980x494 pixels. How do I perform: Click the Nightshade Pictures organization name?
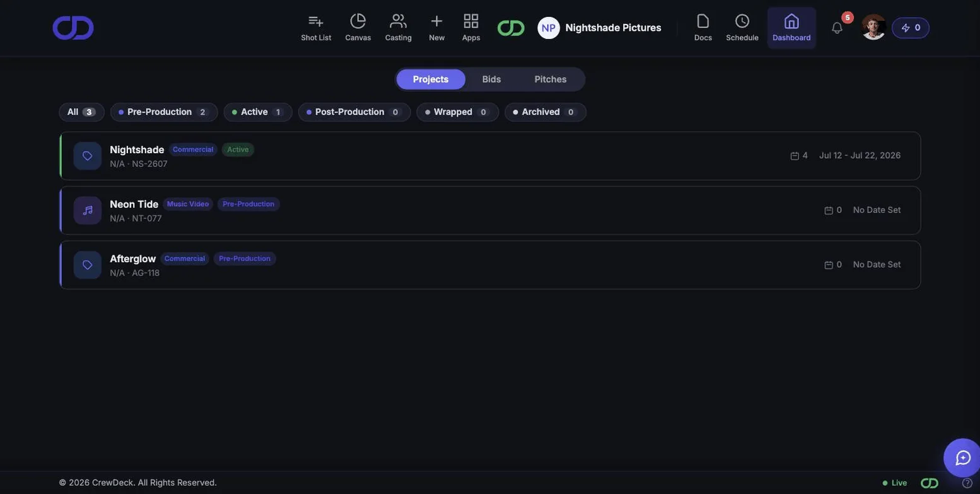(x=614, y=28)
